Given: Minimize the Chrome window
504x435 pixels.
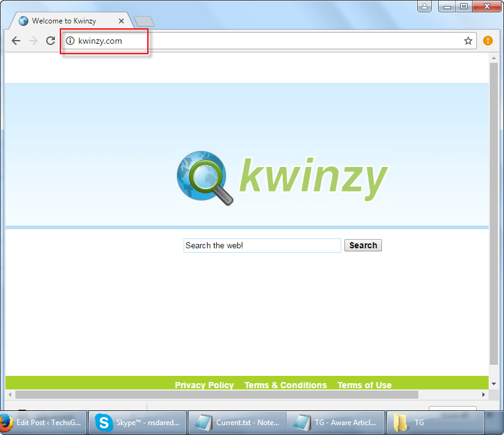Looking at the screenshot, I should [447, 6].
